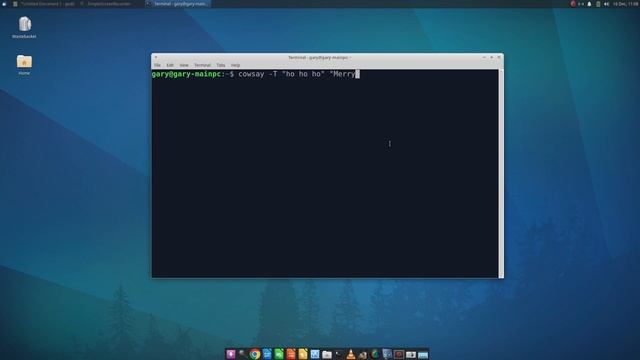Open the View menu in Terminal
This screenshot has height=360, width=640.
(x=184, y=65)
